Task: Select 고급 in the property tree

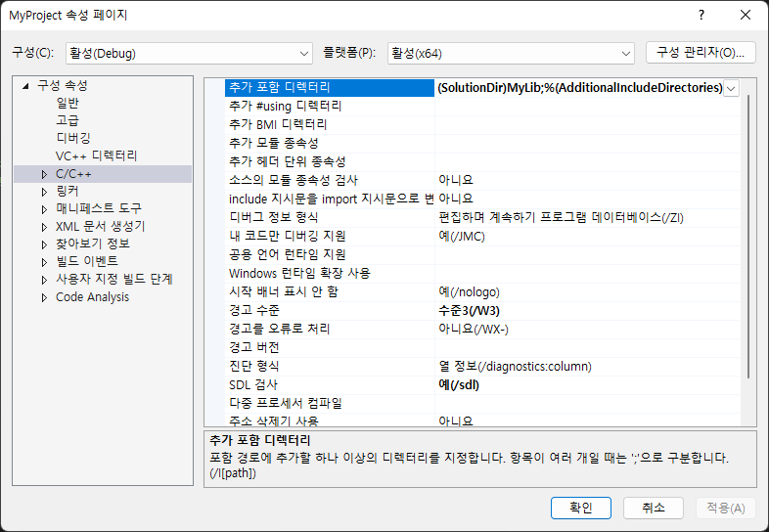Action: [x=68, y=120]
